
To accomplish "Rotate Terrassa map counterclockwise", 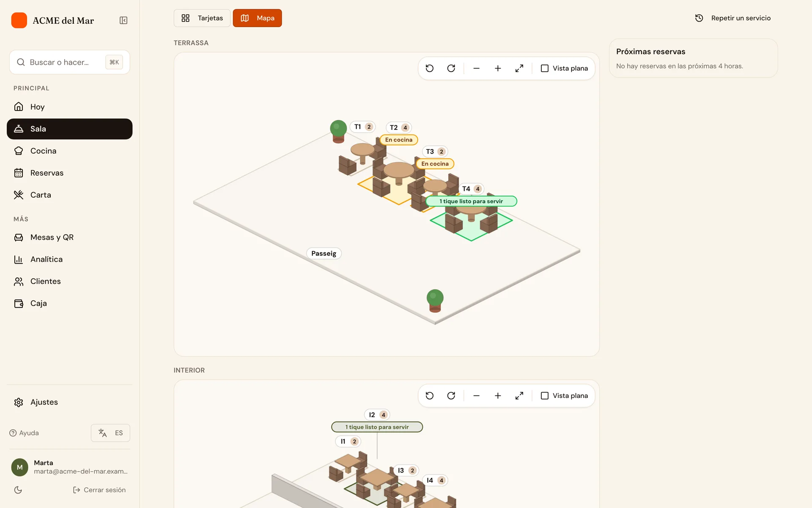I will click(x=430, y=68).
